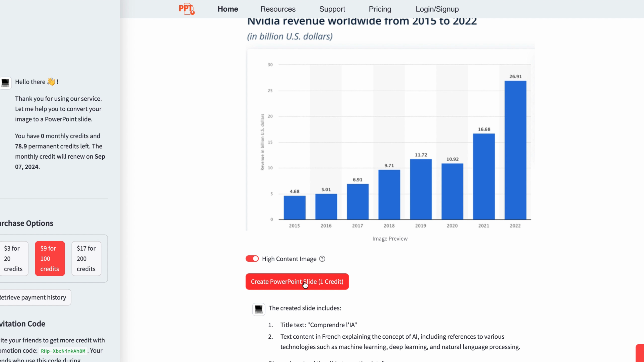Select the $9 for 100 credits option
The image size is (644, 362).
50,258
